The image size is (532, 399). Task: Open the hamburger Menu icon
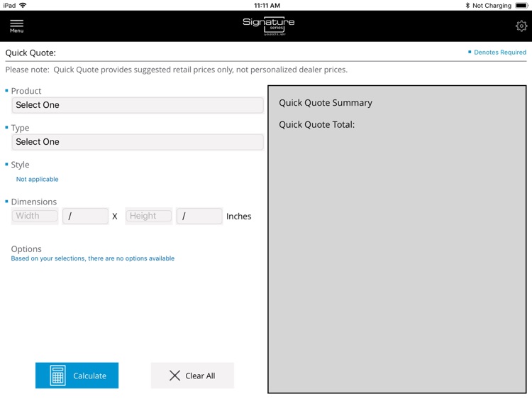point(16,26)
